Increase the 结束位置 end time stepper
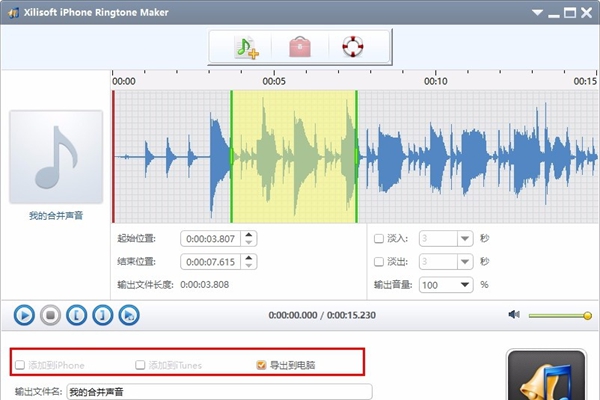This screenshot has width=600, height=400. 249,258
